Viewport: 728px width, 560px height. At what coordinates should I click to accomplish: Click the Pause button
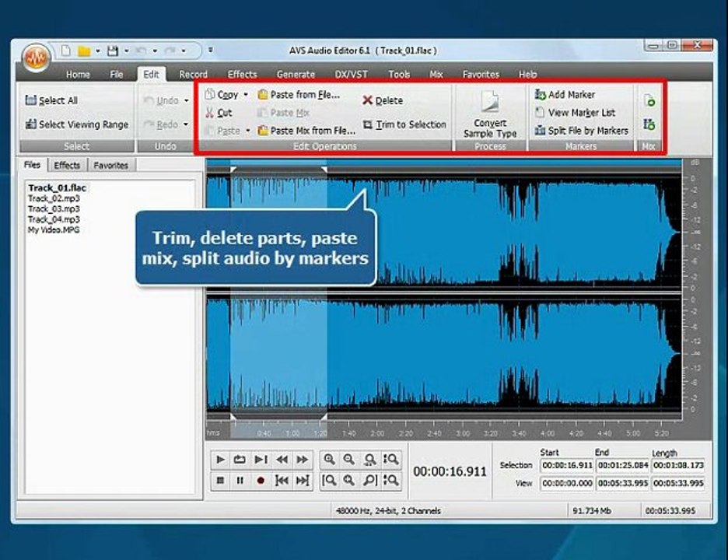[240, 480]
